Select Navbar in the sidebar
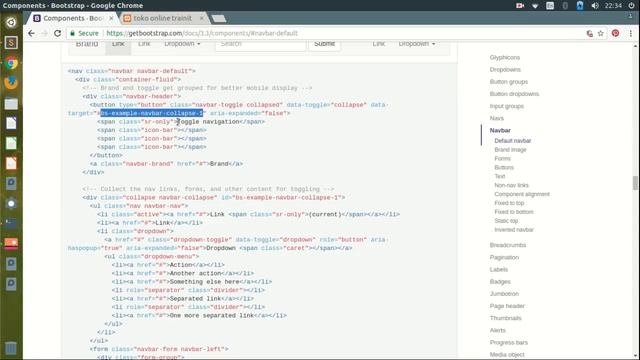Image resolution: width=640 pixels, height=360 pixels. [500, 131]
